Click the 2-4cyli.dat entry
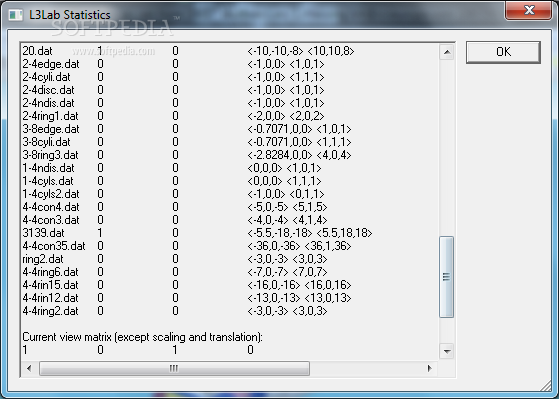The height and width of the screenshot is (399, 559). coord(46,77)
